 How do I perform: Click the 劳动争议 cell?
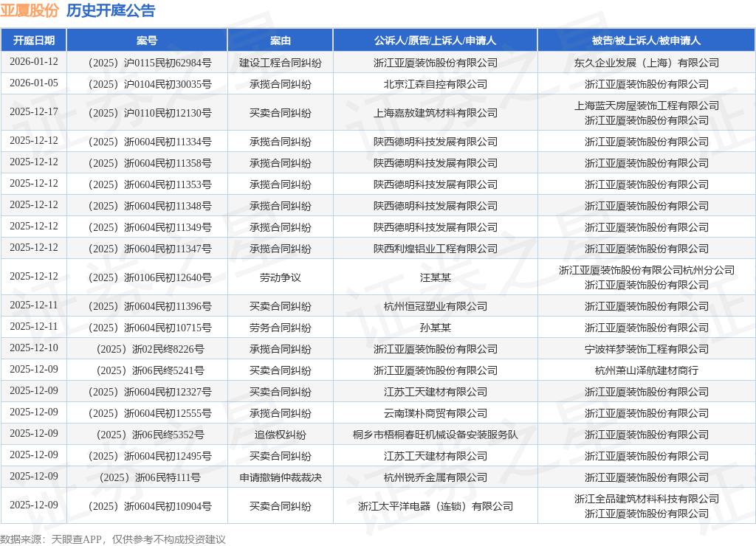point(280,278)
